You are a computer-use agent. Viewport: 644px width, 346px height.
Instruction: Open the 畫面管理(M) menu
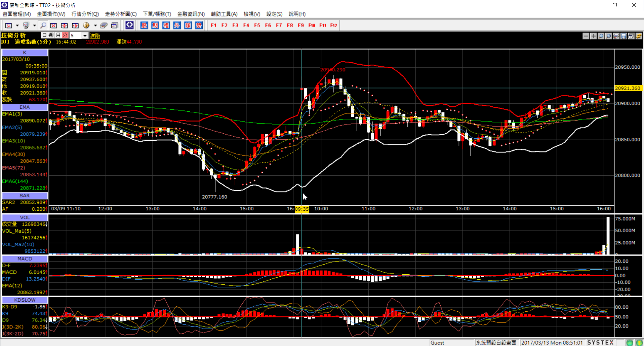pos(16,14)
